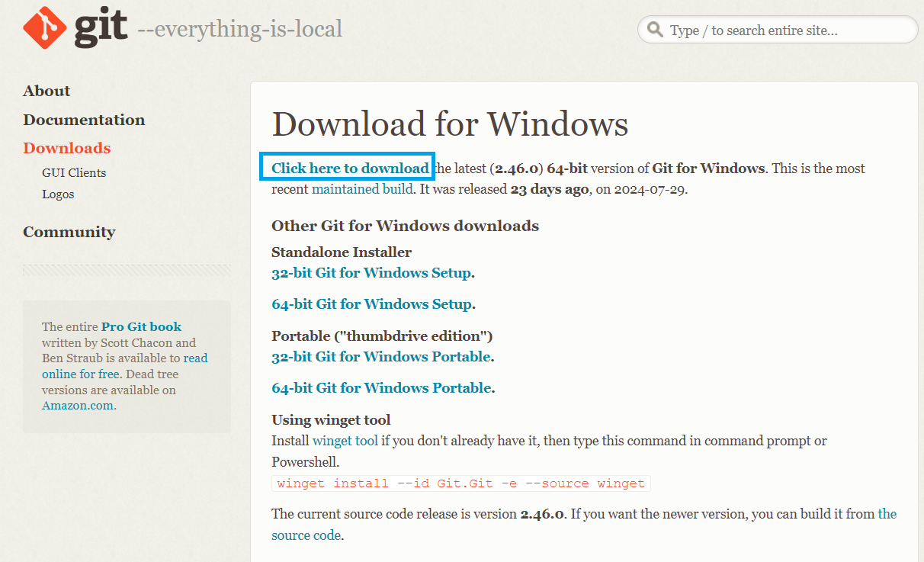Go to GUI Clients page
The width and height of the screenshot is (924, 562).
74,172
